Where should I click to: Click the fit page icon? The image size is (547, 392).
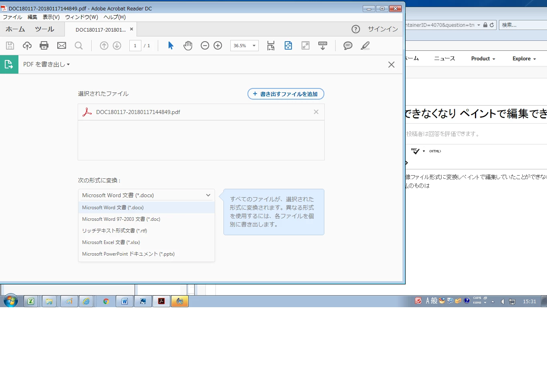point(288,46)
